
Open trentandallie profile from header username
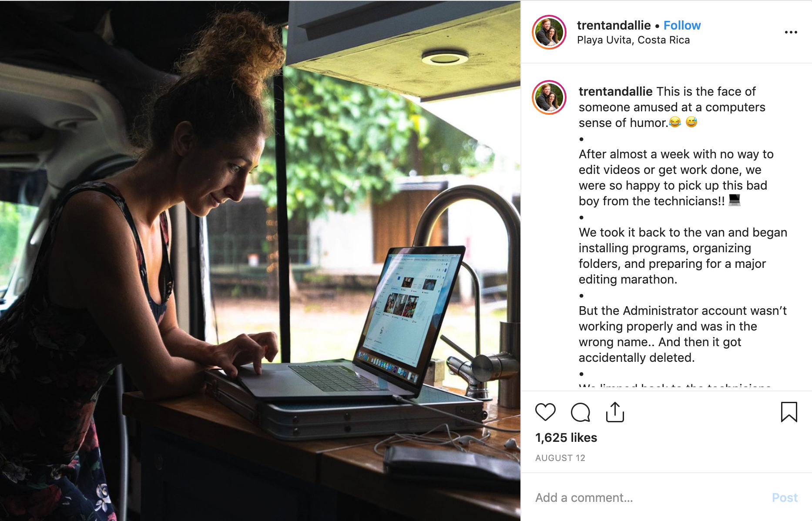(614, 25)
